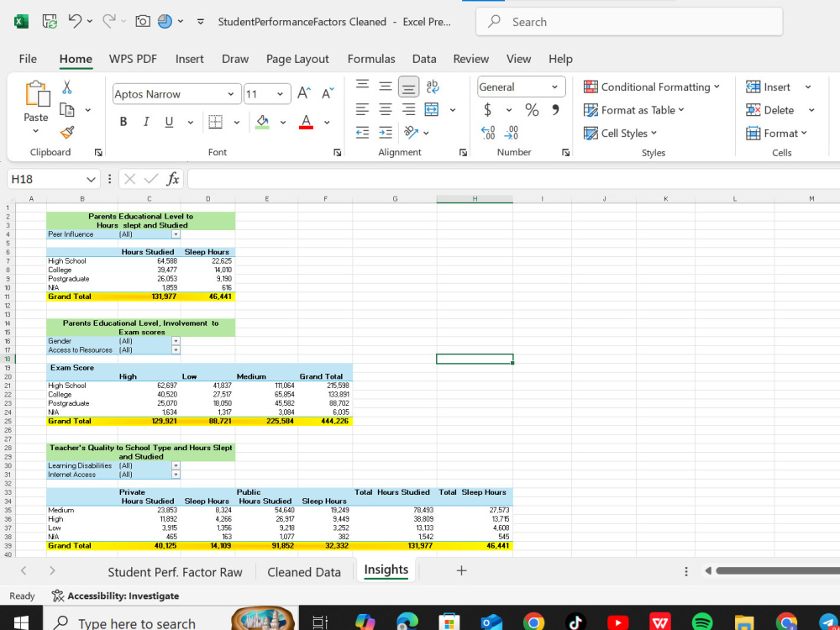Click Decrease Decimal icon
This screenshot has width=840, height=630.
(512, 133)
